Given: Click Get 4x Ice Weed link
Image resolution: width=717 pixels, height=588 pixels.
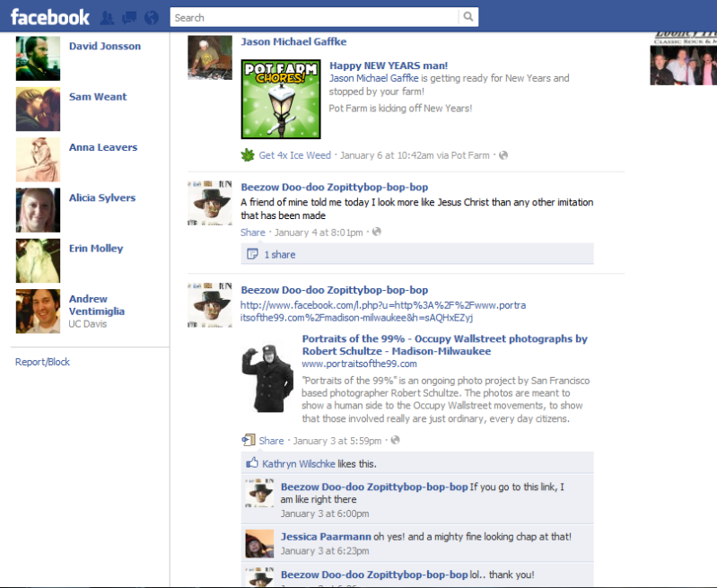Looking at the screenshot, I should [294, 155].
